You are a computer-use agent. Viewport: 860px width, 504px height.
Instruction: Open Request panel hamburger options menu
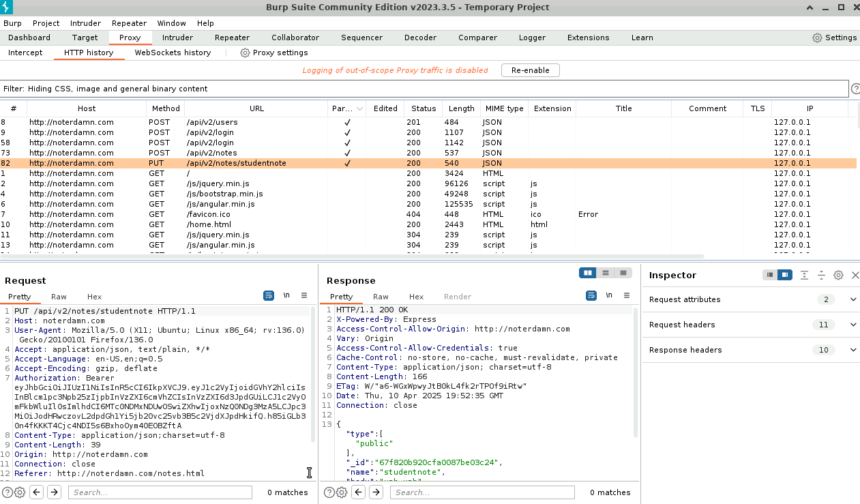click(x=304, y=295)
